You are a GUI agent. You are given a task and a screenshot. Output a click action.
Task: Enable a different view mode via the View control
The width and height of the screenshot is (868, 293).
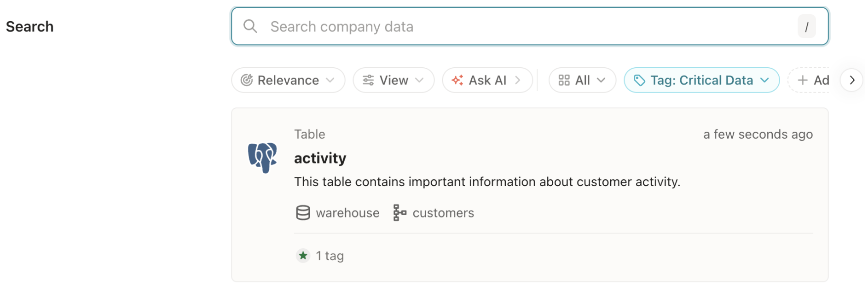pos(393,80)
